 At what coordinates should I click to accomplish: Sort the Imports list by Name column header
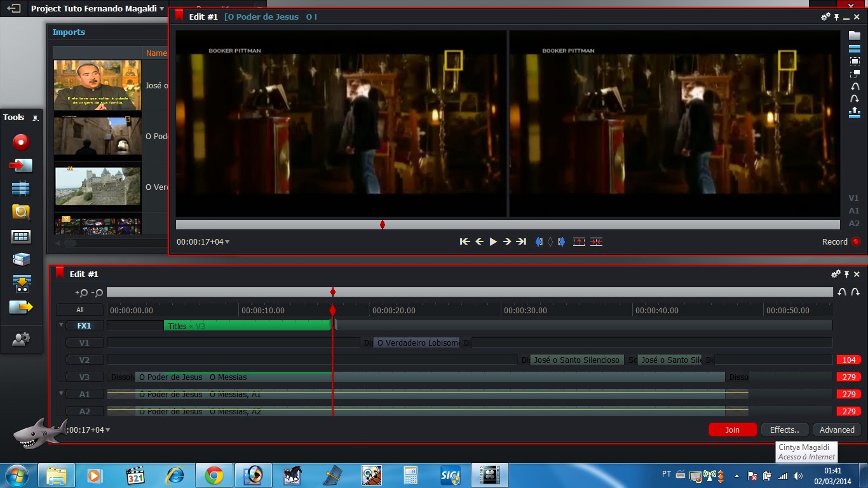(x=156, y=53)
